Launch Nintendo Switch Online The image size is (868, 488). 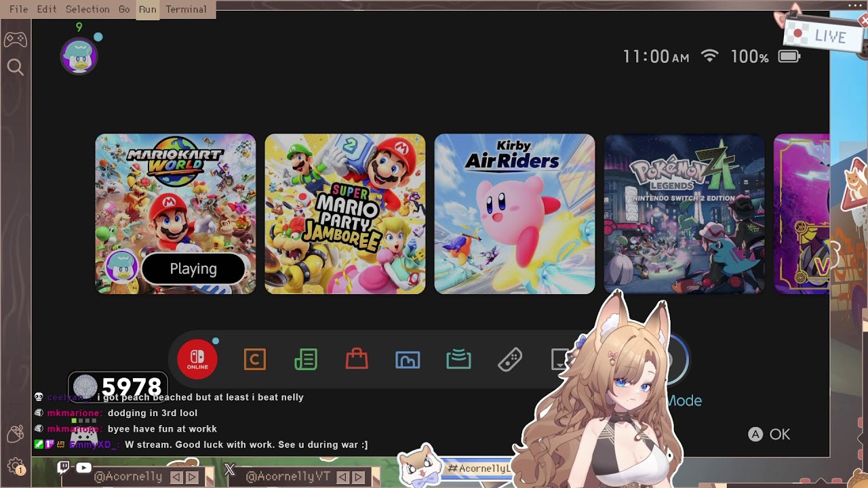pyautogui.click(x=197, y=359)
